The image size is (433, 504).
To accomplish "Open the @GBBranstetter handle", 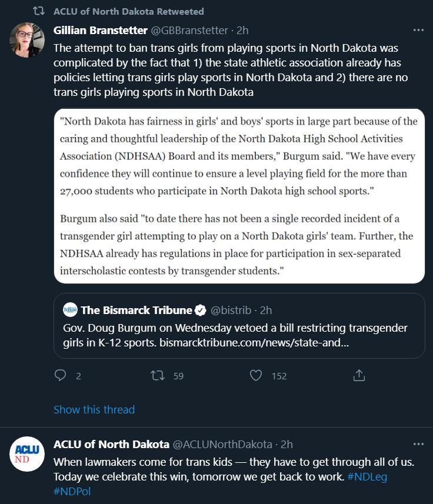I will click(189, 30).
